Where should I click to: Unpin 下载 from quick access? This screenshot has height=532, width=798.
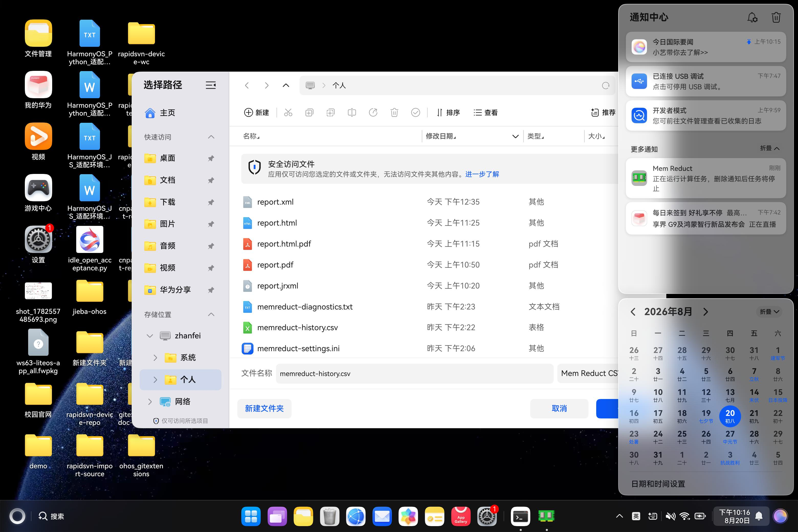(x=211, y=202)
